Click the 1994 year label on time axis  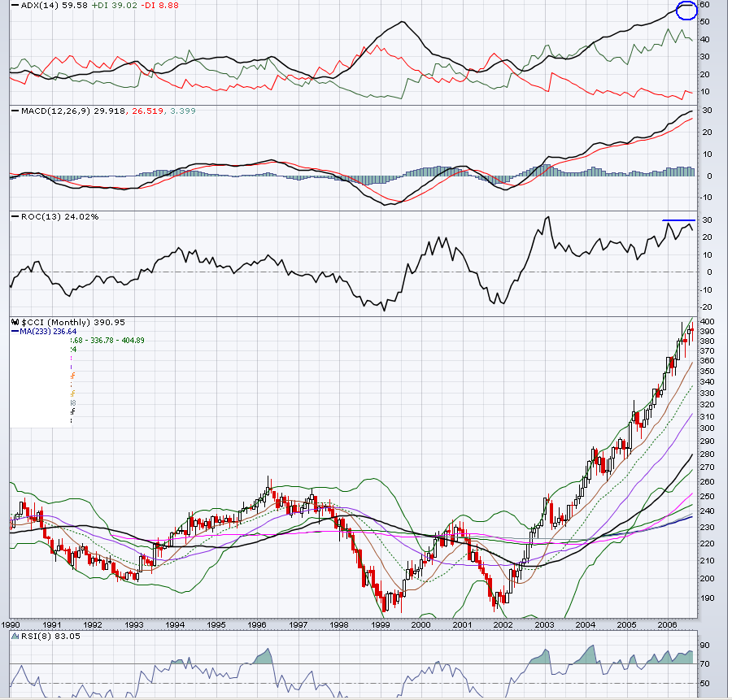[x=175, y=625]
